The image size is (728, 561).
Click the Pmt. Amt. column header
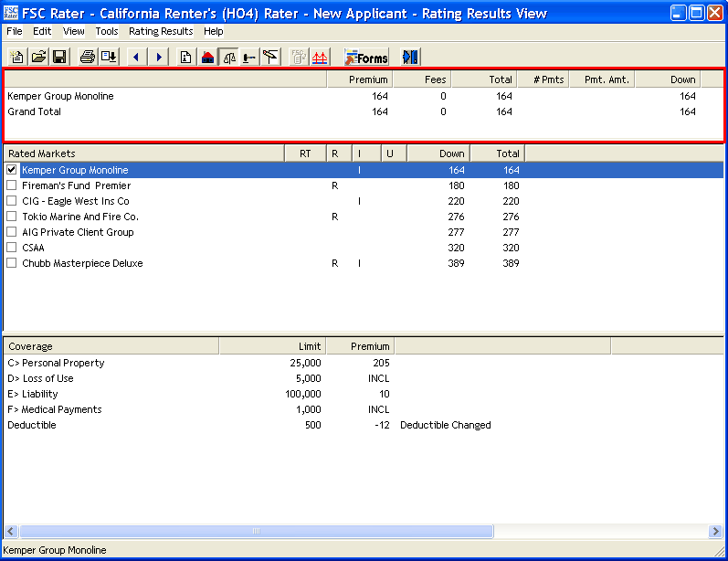tap(602, 79)
